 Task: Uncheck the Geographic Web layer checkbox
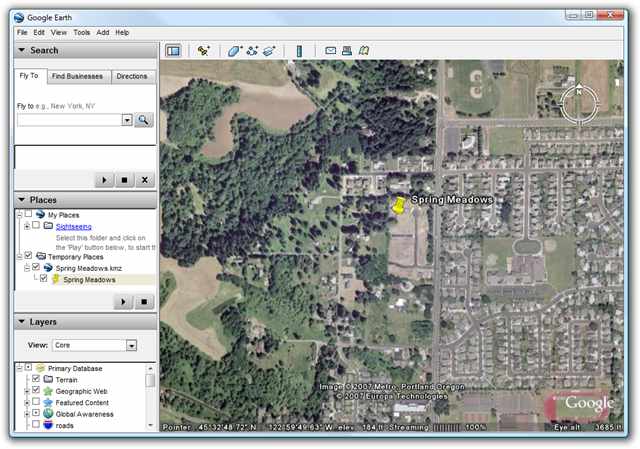(36, 389)
